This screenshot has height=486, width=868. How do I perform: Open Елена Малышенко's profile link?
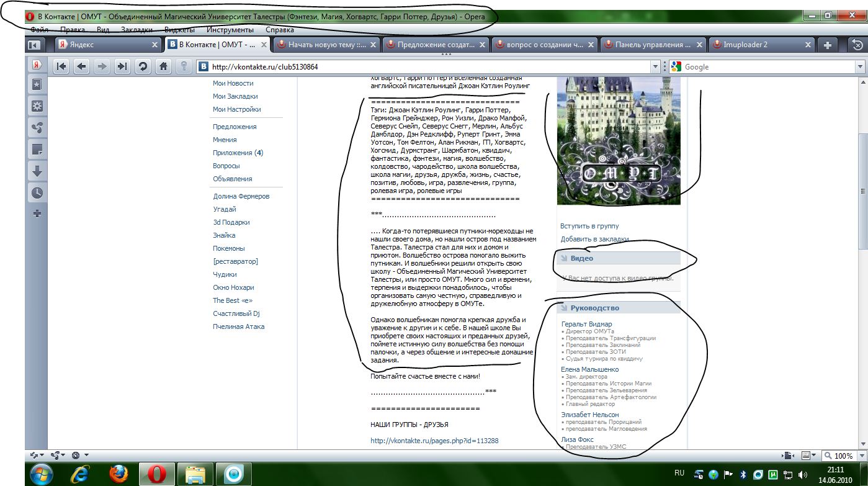590,369
